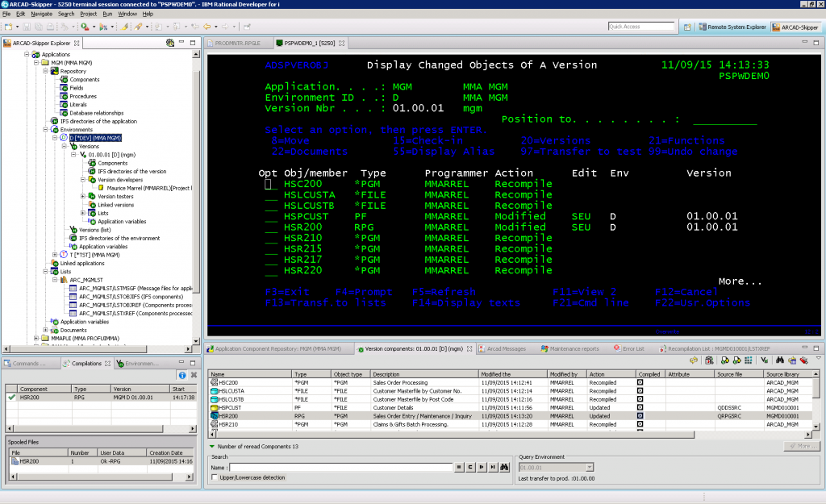
Task: Select version 01.00.01 [D] (mgm) node
Action: point(111,155)
